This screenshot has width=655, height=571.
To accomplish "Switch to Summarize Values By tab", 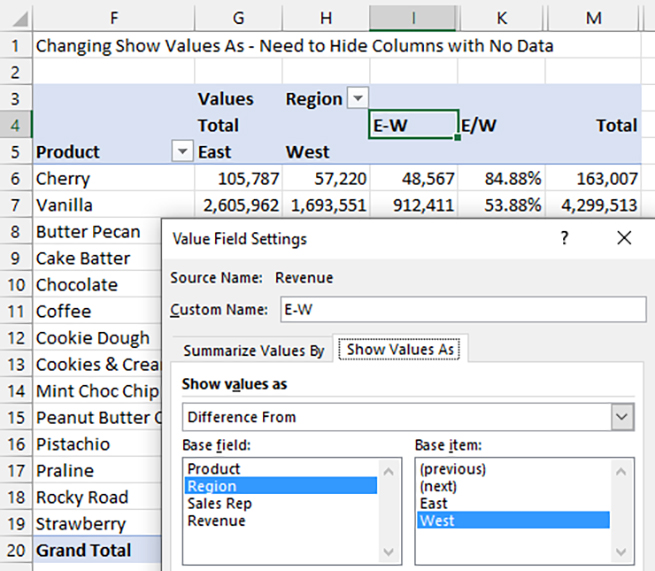I will [x=254, y=350].
